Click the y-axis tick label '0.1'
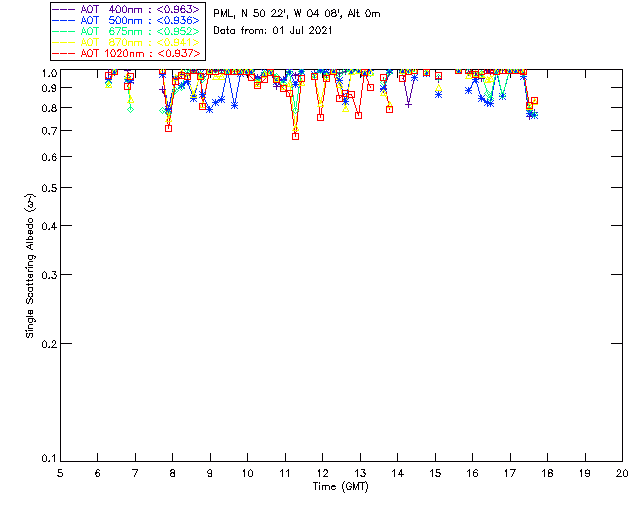 (x=49, y=459)
